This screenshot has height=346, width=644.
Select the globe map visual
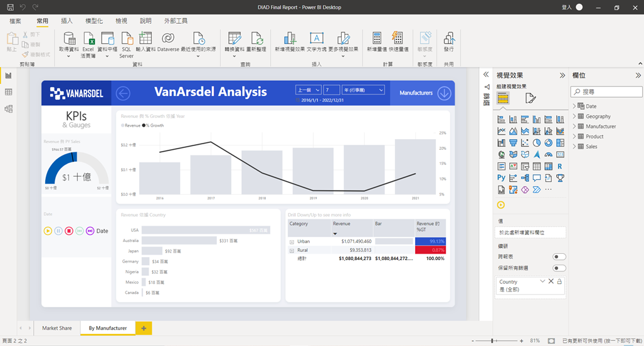501,155
